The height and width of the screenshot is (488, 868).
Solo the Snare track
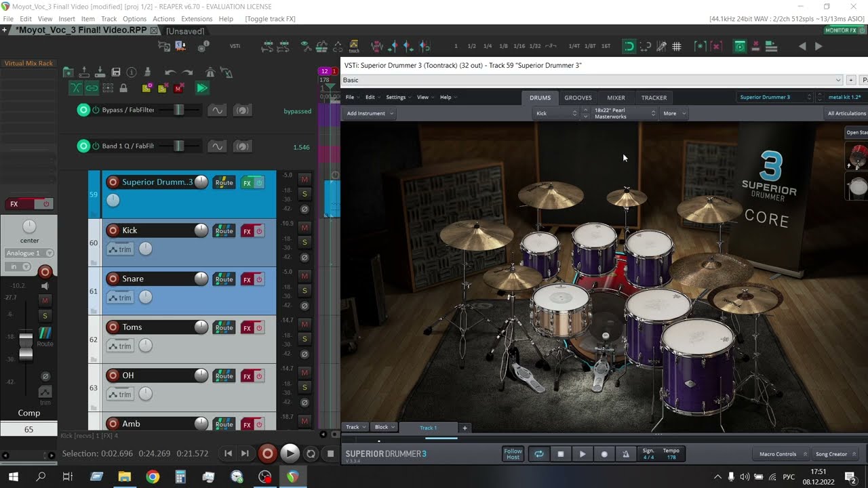tap(304, 290)
